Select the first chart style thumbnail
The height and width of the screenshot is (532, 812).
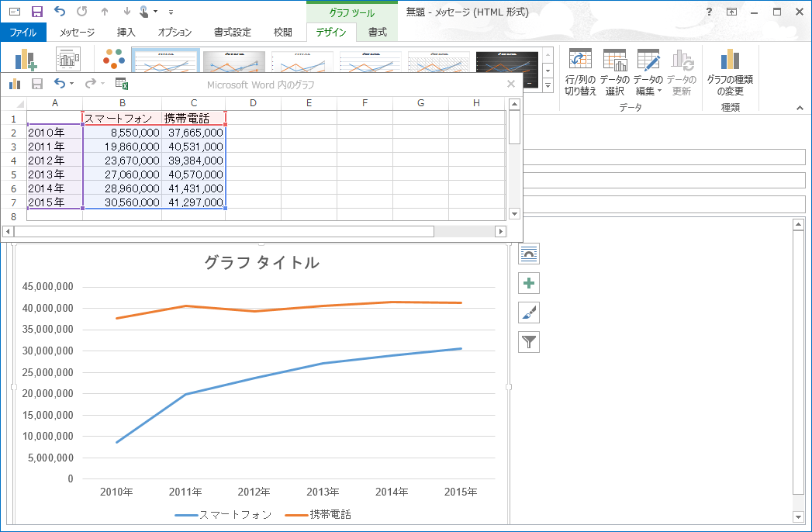[x=166, y=61]
